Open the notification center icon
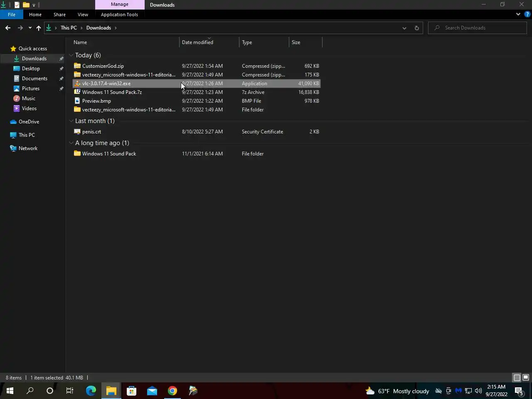Image resolution: width=532 pixels, height=399 pixels. tap(519, 391)
